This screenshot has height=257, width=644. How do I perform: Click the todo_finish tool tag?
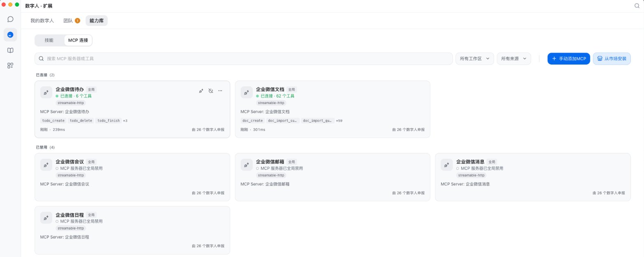[109, 120]
